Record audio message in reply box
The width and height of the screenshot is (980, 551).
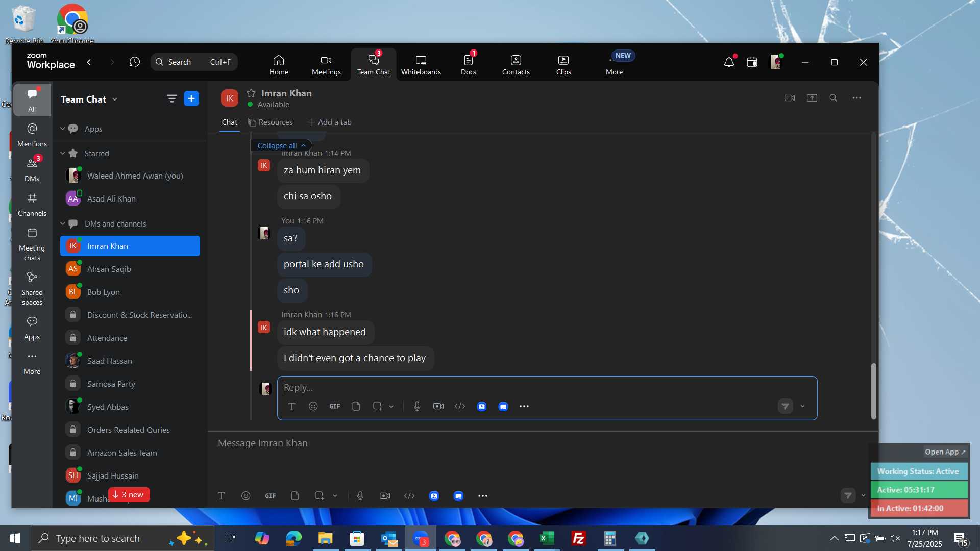(417, 406)
